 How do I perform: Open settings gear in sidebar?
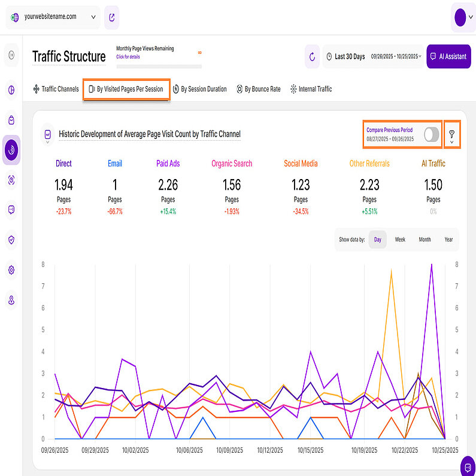pos(11,270)
